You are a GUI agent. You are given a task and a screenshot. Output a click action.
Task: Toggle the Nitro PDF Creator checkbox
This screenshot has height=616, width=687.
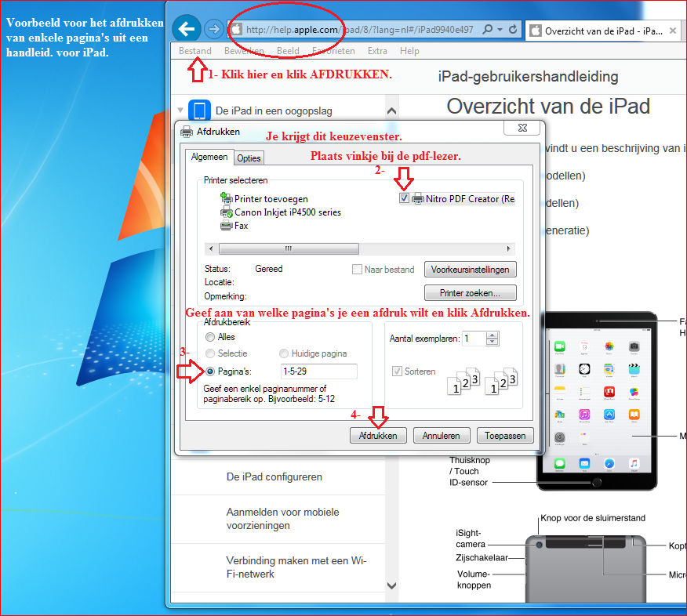coord(404,199)
